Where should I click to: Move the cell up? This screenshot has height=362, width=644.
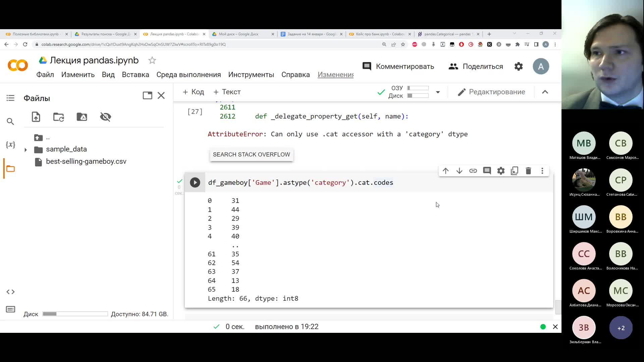pyautogui.click(x=445, y=171)
